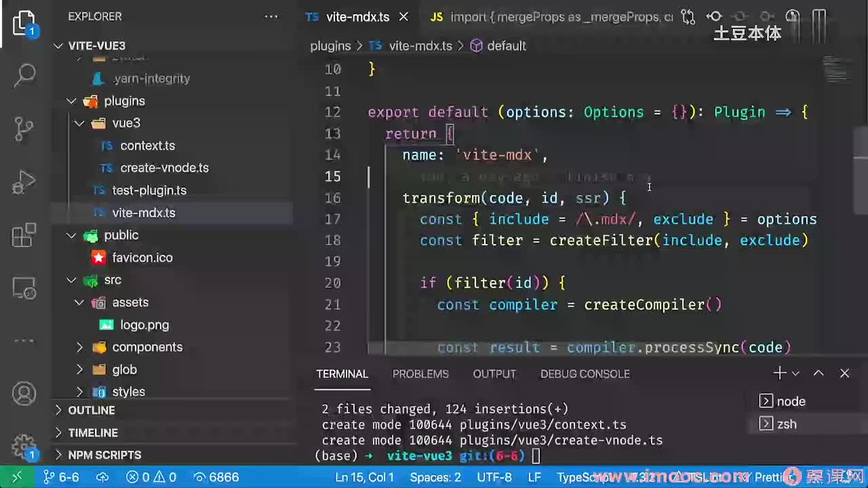This screenshot has height=488, width=868.
Task: Click into the terminal command prompt
Action: (536, 456)
